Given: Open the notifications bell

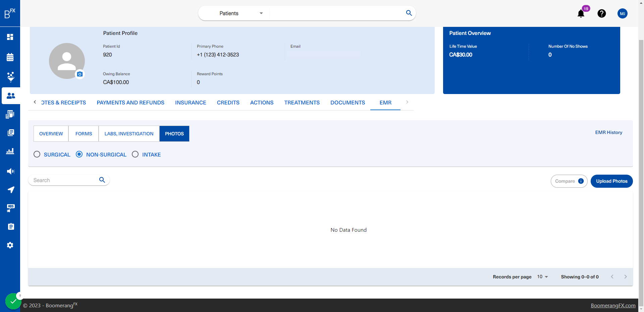Looking at the screenshot, I should [x=581, y=13].
